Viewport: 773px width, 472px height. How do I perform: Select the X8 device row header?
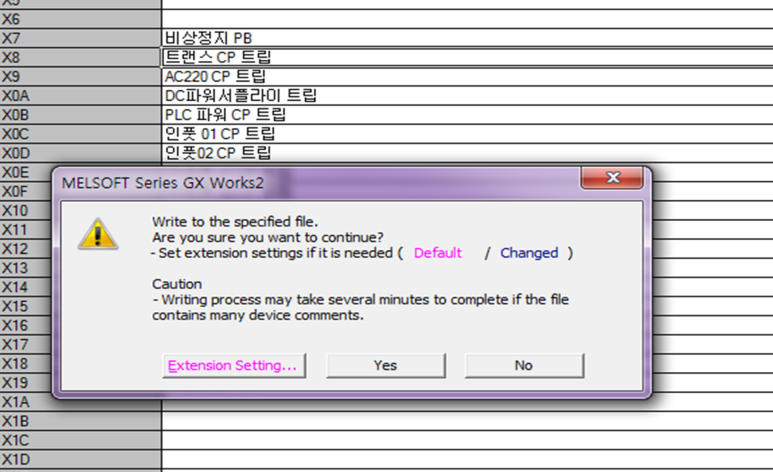point(80,57)
